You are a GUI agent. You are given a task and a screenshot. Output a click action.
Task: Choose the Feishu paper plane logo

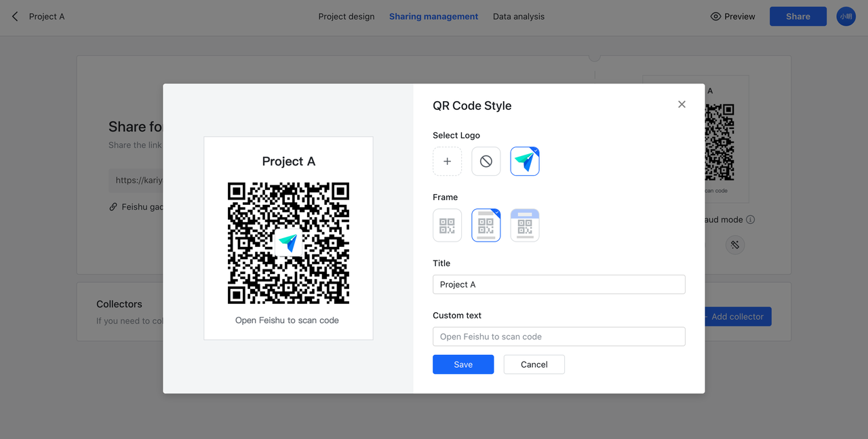click(x=525, y=161)
